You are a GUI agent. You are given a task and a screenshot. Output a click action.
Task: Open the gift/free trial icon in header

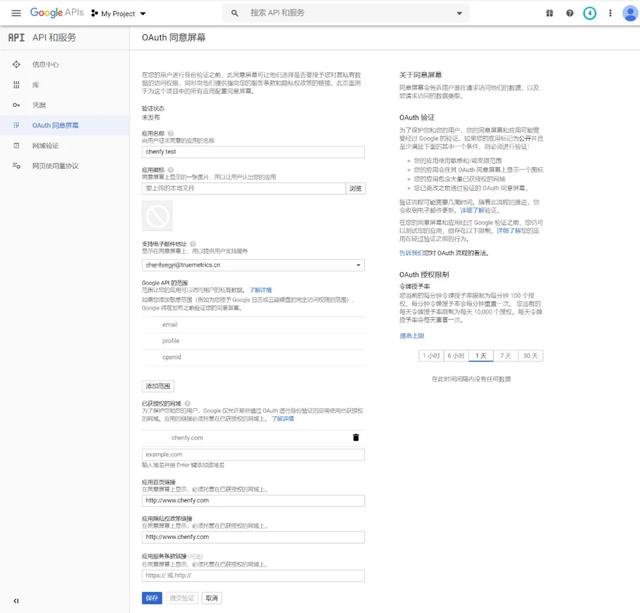click(549, 13)
